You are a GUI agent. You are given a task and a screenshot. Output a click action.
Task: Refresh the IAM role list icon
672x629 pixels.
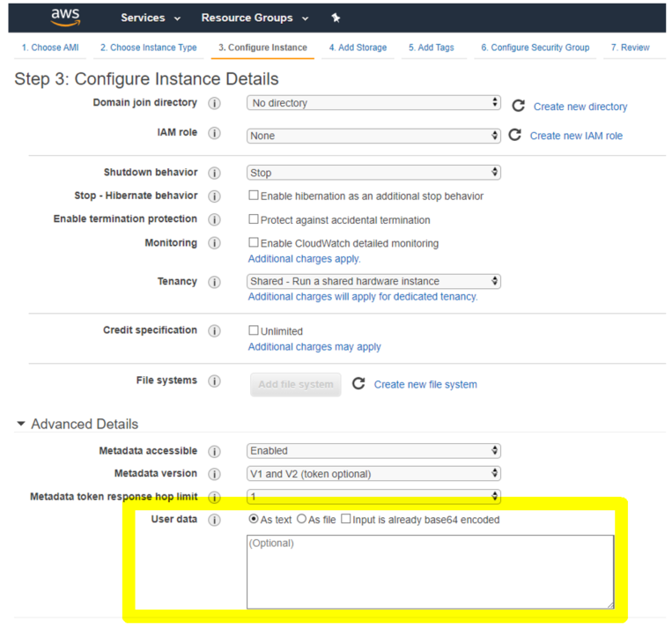514,135
